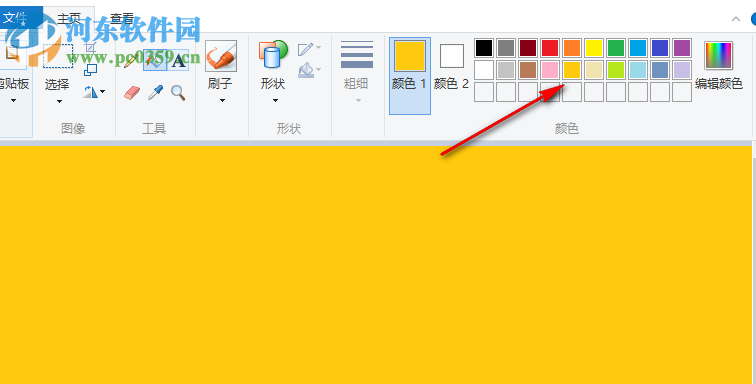Choose the purple color swatch
This screenshot has width=756, height=384.
pos(682,48)
